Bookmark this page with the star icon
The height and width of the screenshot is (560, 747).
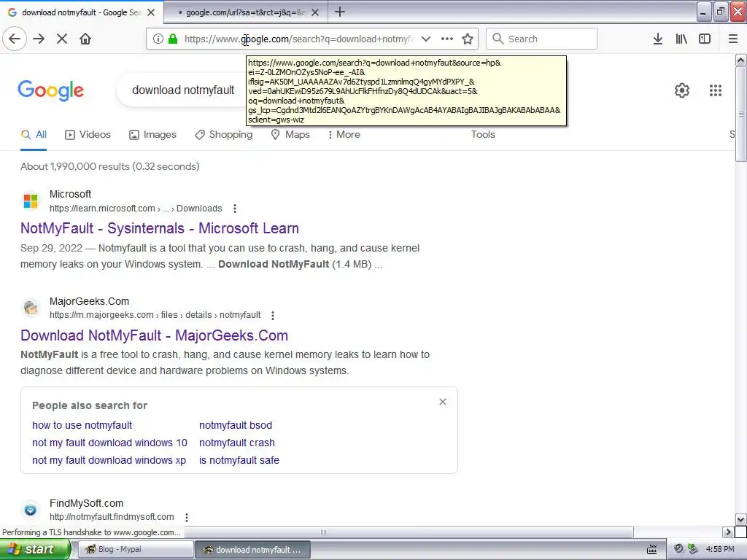coord(468,39)
